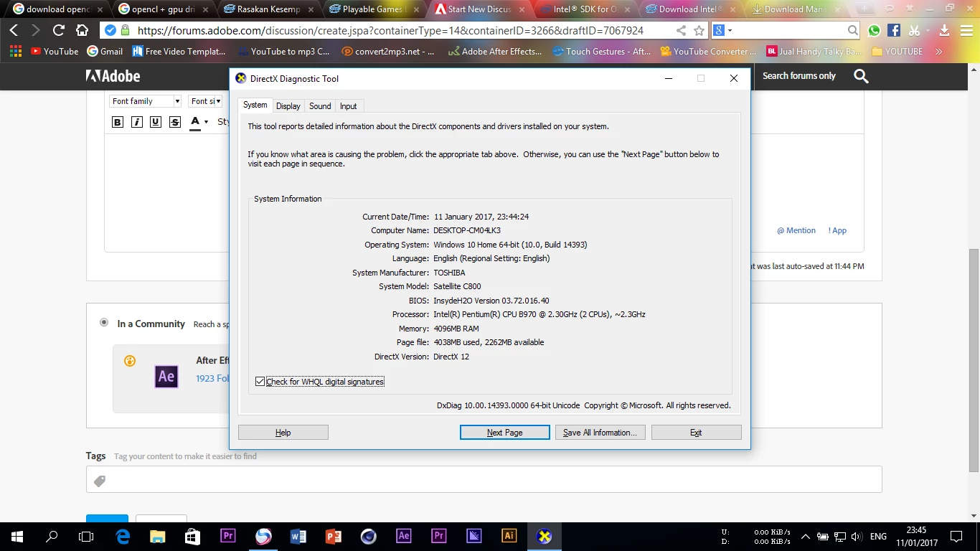Click the Adobe forum search magnifier
Image resolution: width=980 pixels, height=551 pixels.
pyautogui.click(x=861, y=76)
